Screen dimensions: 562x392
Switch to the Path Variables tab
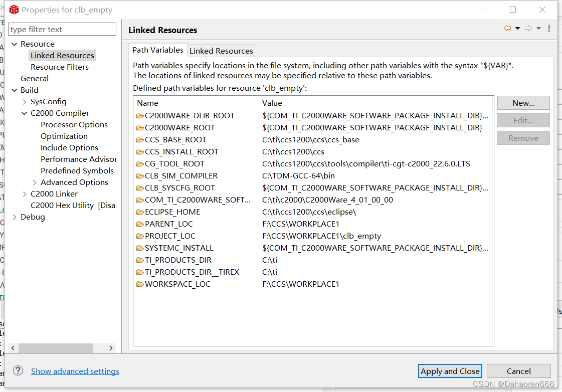(158, 50)
